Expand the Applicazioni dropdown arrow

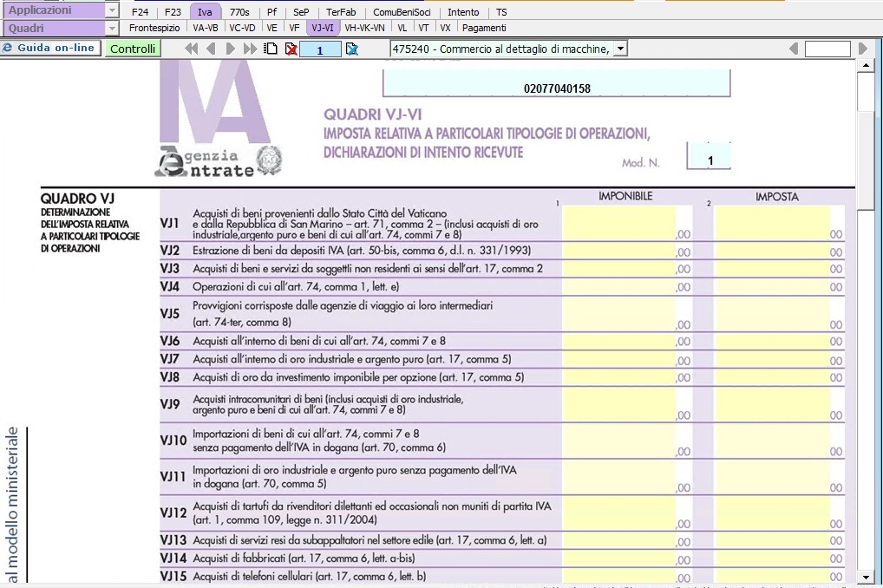pos(112,10)
